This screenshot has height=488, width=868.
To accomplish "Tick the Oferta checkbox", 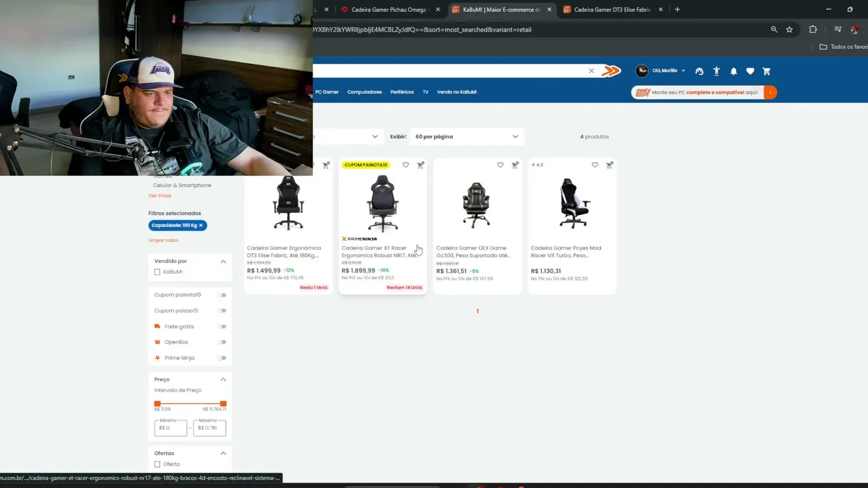I will (x=157, y=464).
